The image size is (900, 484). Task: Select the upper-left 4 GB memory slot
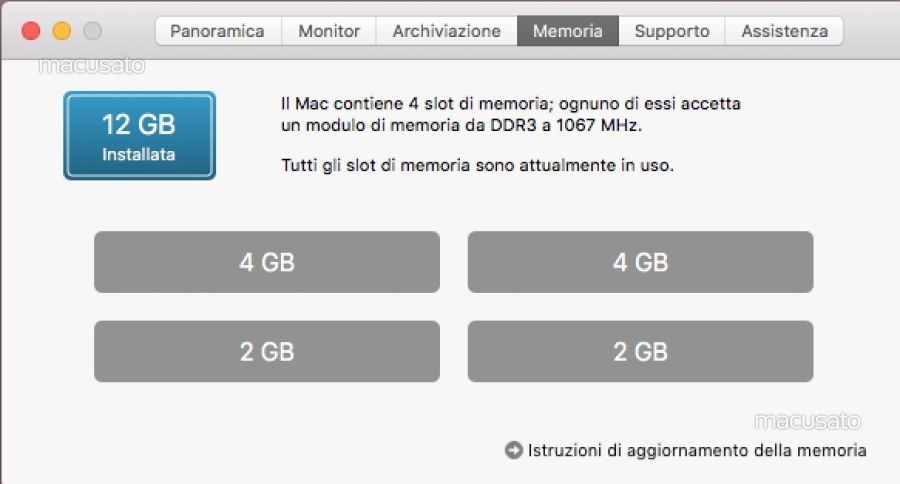click(x=267, y=262)
